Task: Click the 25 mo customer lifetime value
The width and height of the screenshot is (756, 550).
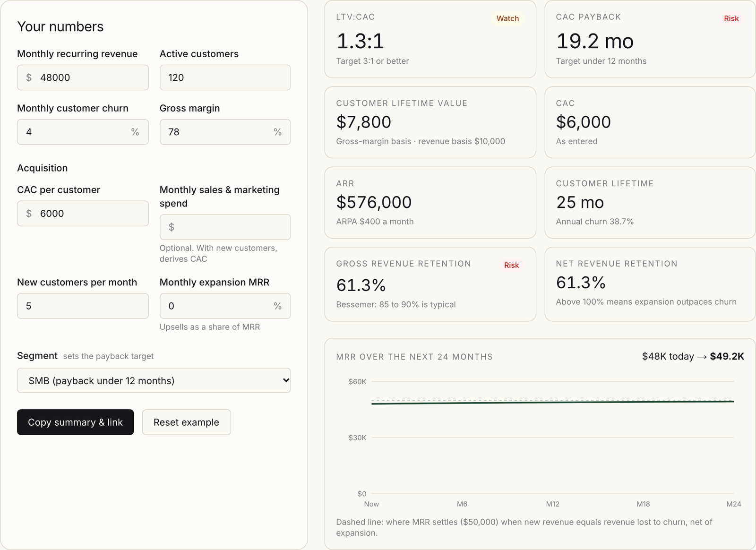Action: coord(580,202)
